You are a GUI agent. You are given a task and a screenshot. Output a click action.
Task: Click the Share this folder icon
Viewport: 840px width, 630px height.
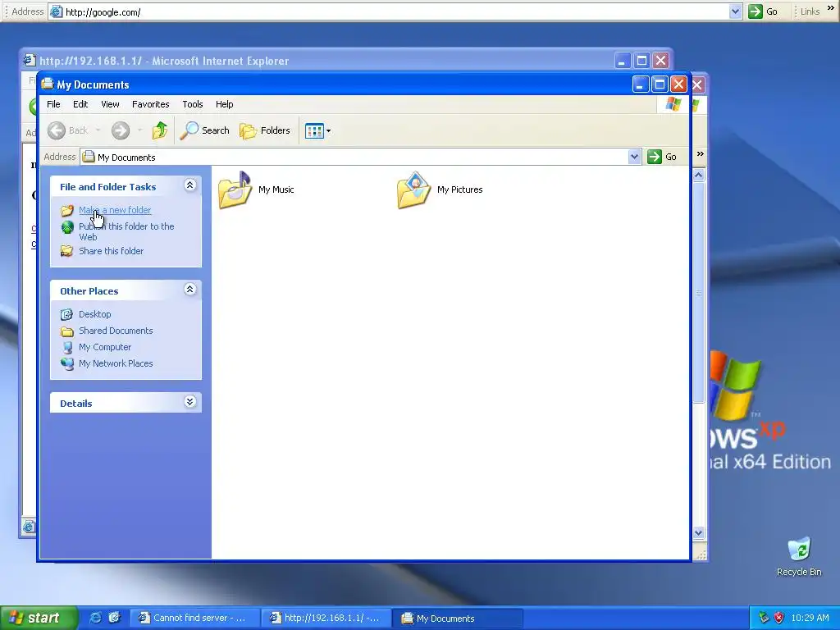click(67, 251)
